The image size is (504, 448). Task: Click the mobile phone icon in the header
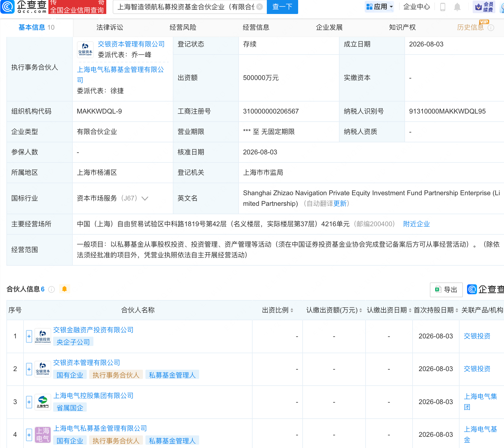[442, 7]
